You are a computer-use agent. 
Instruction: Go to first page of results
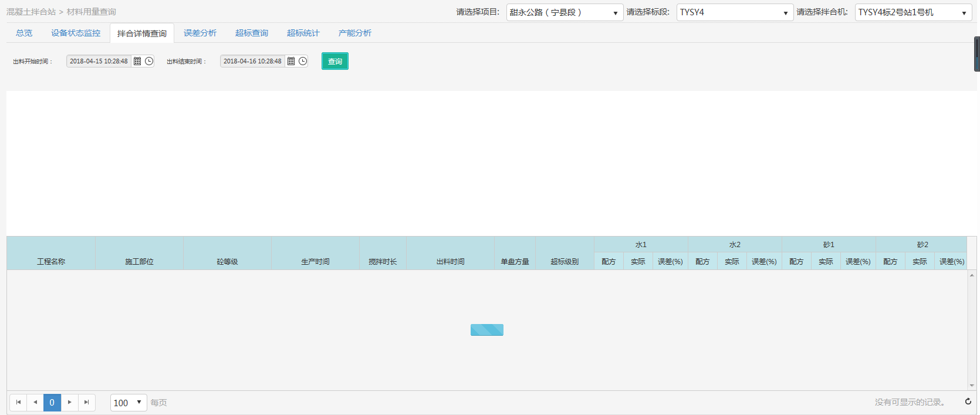18,403
